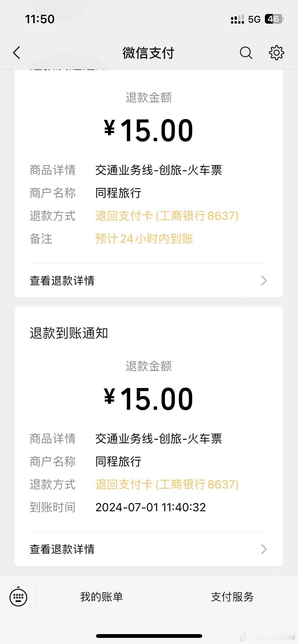Viewport: 298px width, 644px height.
Task: Tap the battery indicator in status bar
Action: pyautogui.click(x=274, y=19)
